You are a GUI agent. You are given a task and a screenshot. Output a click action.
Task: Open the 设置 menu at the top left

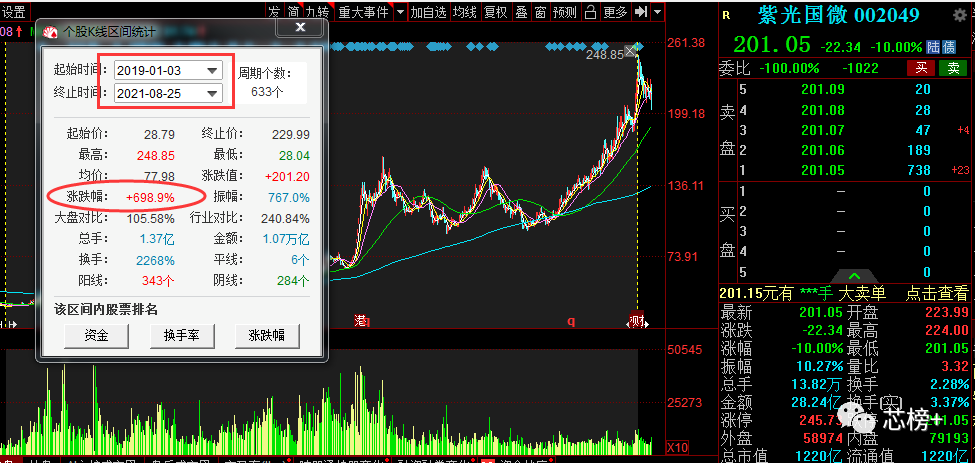pos(14,11)
